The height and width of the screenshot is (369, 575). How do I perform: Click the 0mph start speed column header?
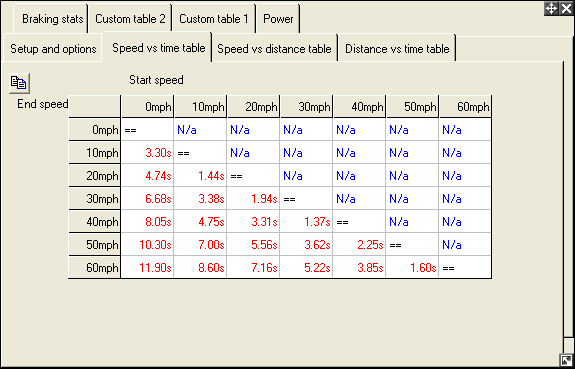pos(147,106)
